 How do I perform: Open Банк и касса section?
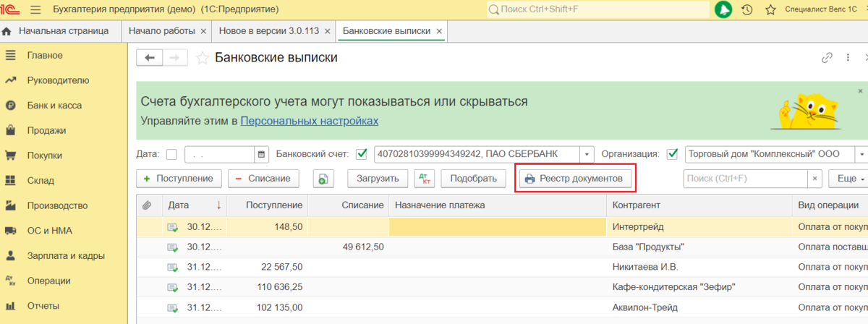54,106
